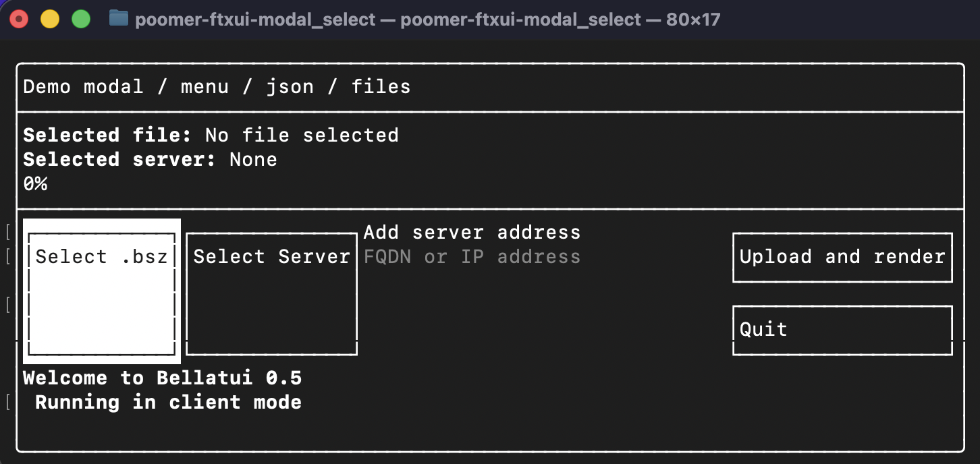The height and width of the screenshot is (464, 980).
Task: Click the 0% progress indicator
Action: [35, 184]
